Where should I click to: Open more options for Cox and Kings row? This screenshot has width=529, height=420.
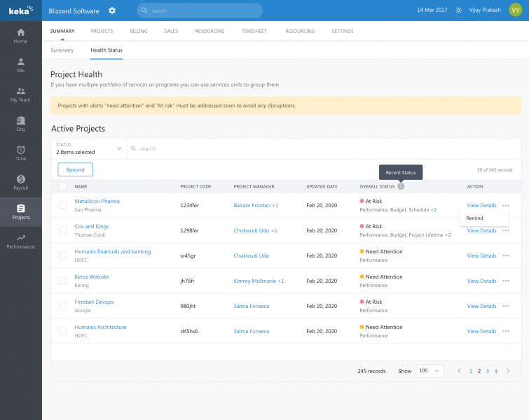coord(506,230)
